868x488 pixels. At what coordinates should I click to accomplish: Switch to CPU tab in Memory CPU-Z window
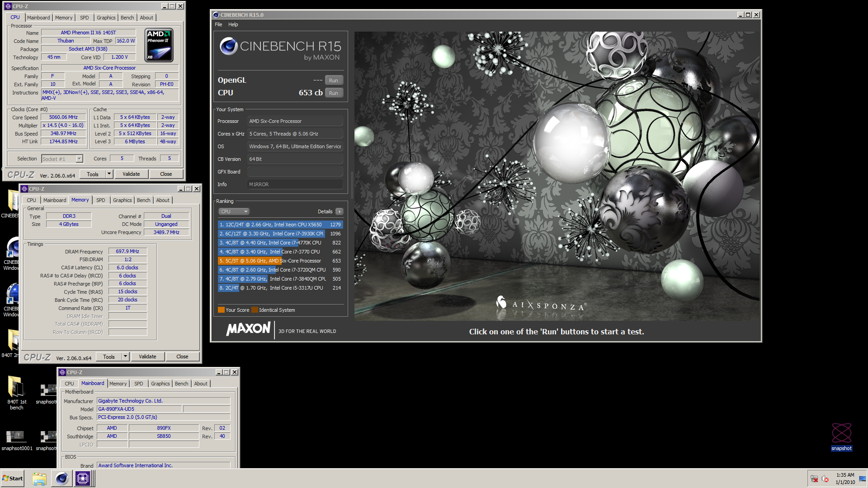point(31,200)
